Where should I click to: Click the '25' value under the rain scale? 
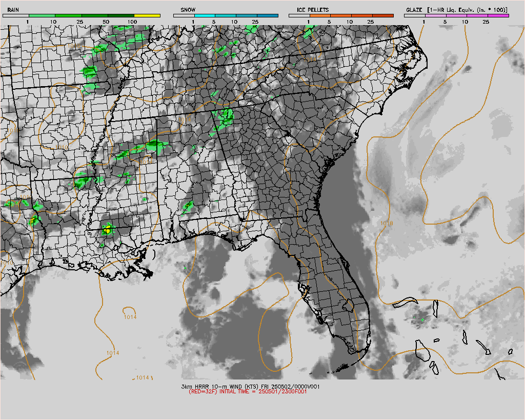79,22
